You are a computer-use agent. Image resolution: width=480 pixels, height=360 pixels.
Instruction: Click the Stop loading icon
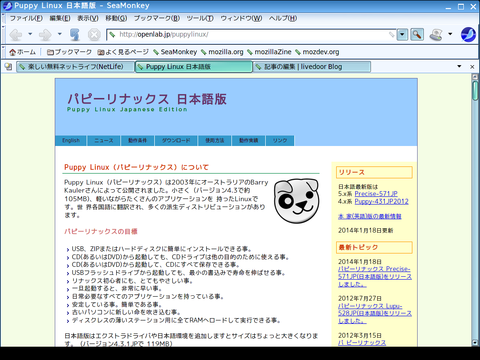[x=94, y=34]
